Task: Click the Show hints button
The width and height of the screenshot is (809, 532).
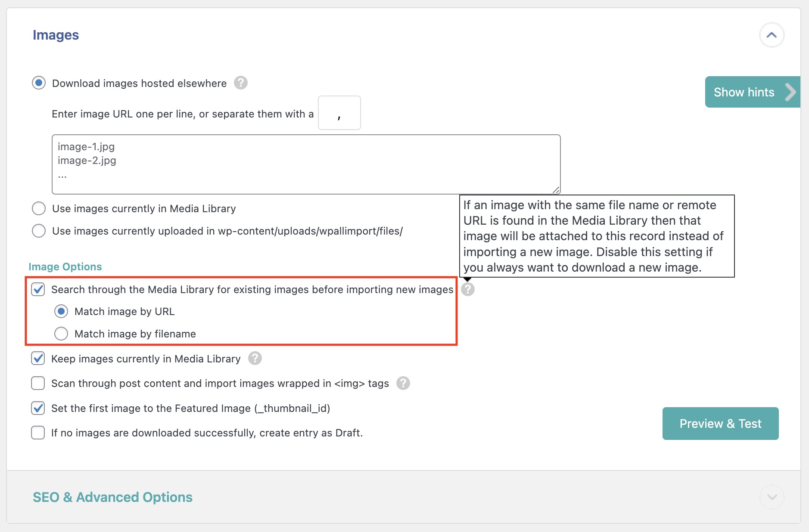Action: [x=753, y=92]
